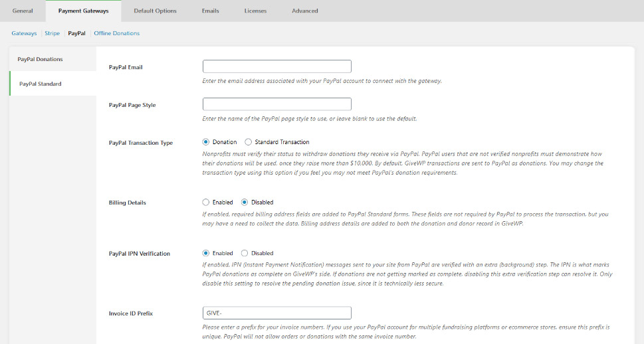Choose Standard Transaction radio option
The image size is (644, 344).
click(249, 142)
